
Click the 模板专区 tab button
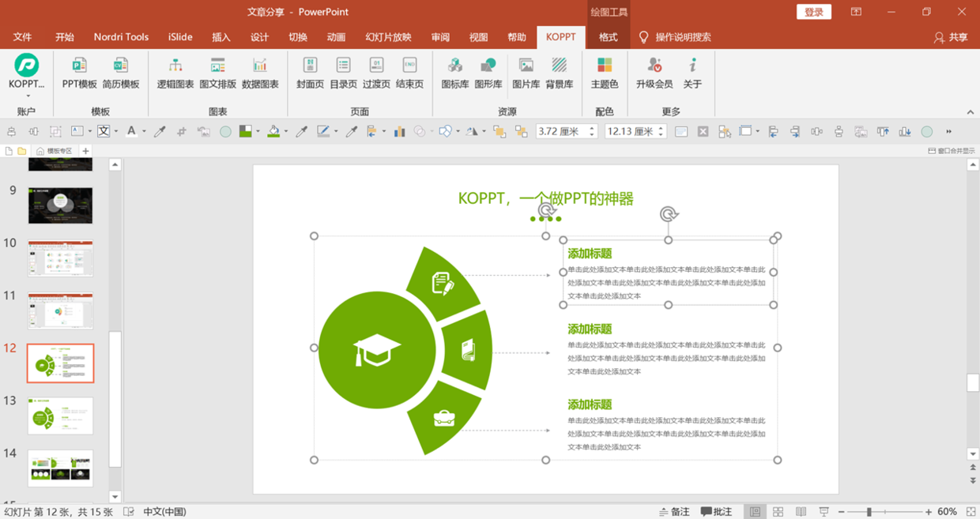pos(54,151)
